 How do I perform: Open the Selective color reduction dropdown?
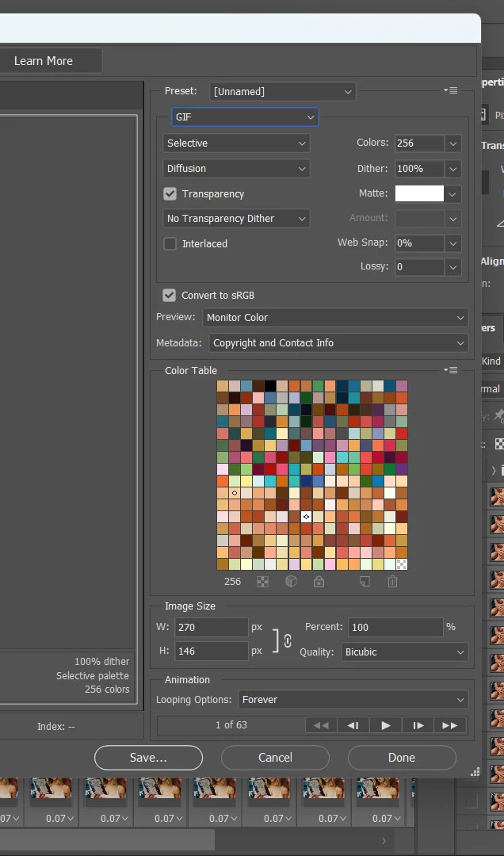click(236, 143)
